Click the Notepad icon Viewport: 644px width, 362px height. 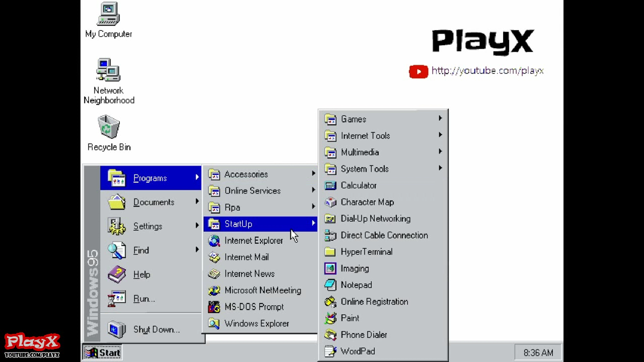tap(330, 285)
